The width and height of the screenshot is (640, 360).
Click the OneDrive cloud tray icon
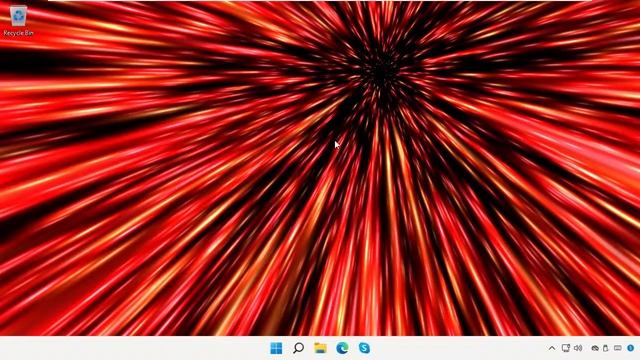tap(595, 348)
